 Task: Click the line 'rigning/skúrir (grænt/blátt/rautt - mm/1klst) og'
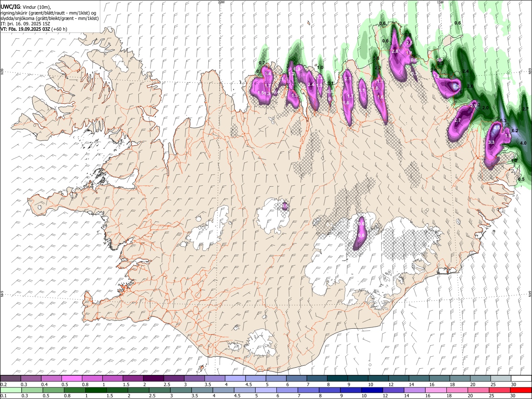point(48,13)
